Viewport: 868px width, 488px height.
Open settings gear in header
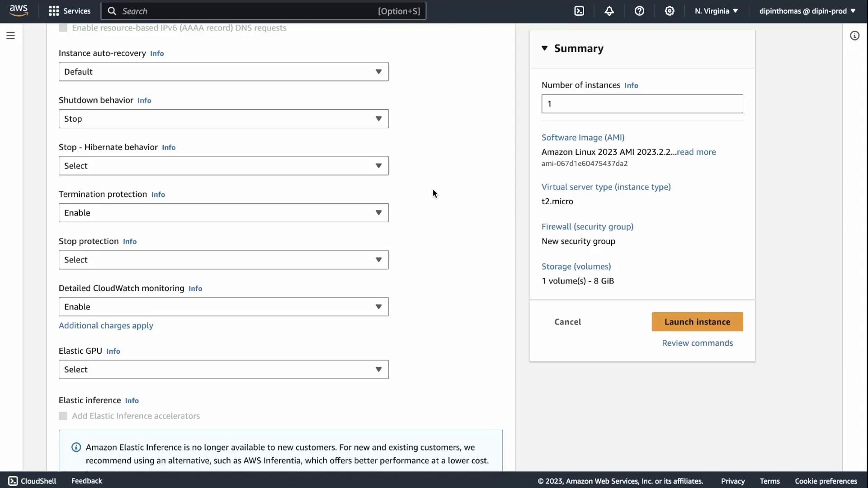(670, 11)
